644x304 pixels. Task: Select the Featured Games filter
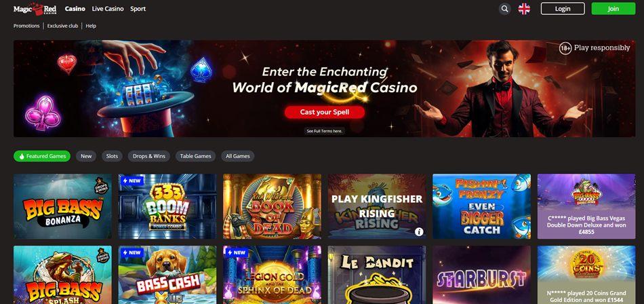42,156
